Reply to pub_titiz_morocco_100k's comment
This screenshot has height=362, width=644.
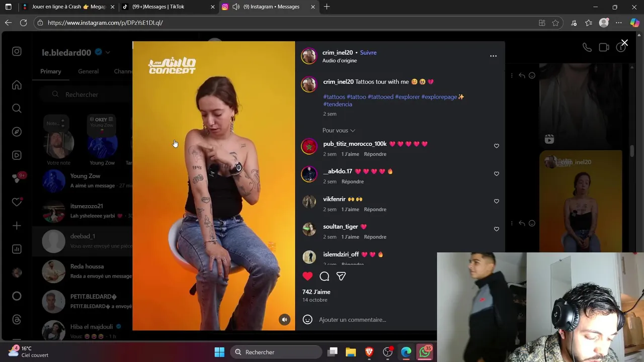point(375,154)
